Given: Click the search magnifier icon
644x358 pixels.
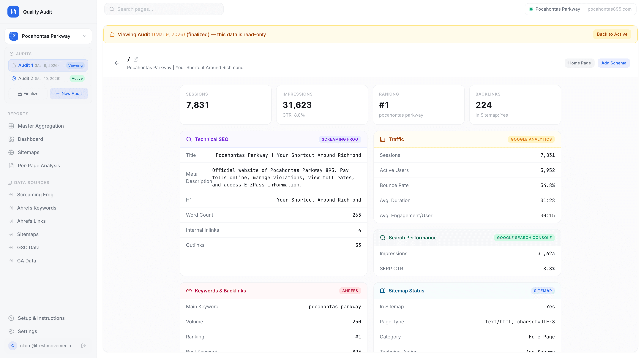Looking at the screenshot, I should pos(112,9).
